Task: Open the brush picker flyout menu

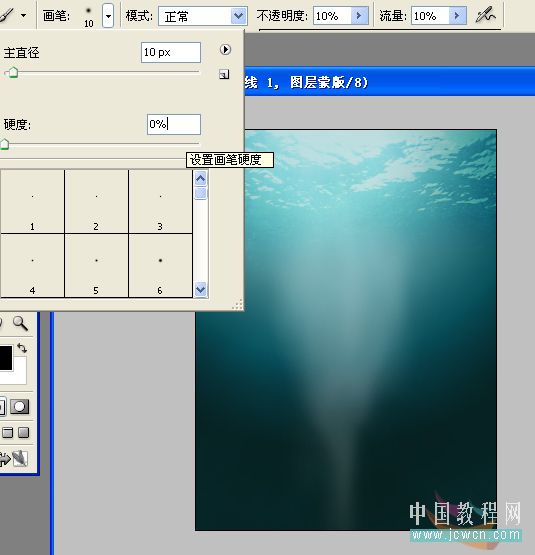Action: 225,50
